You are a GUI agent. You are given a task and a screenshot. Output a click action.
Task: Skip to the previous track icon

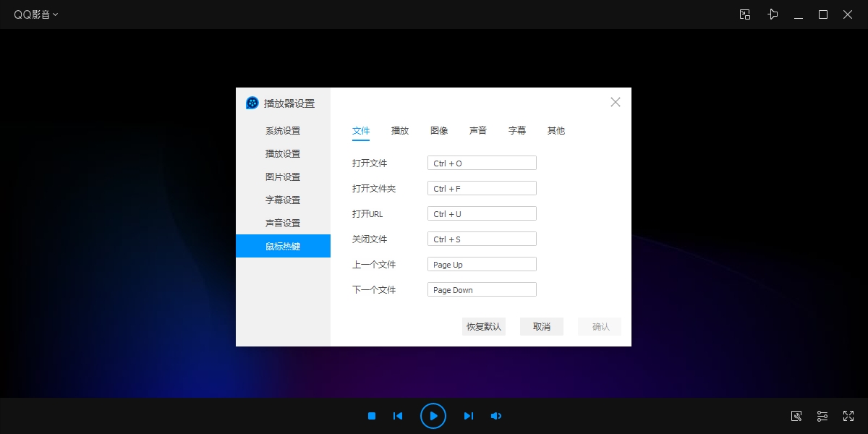click(x=397, y=416)
